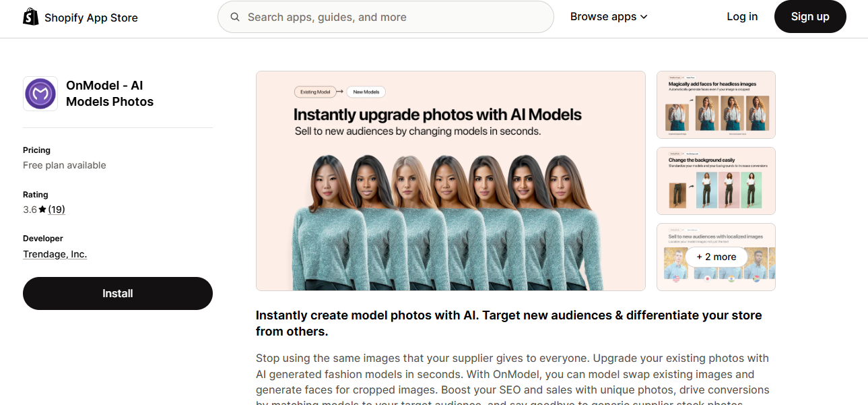Install the OnModel app
This screenshot has height=405, width=868.
click(118, 293)
